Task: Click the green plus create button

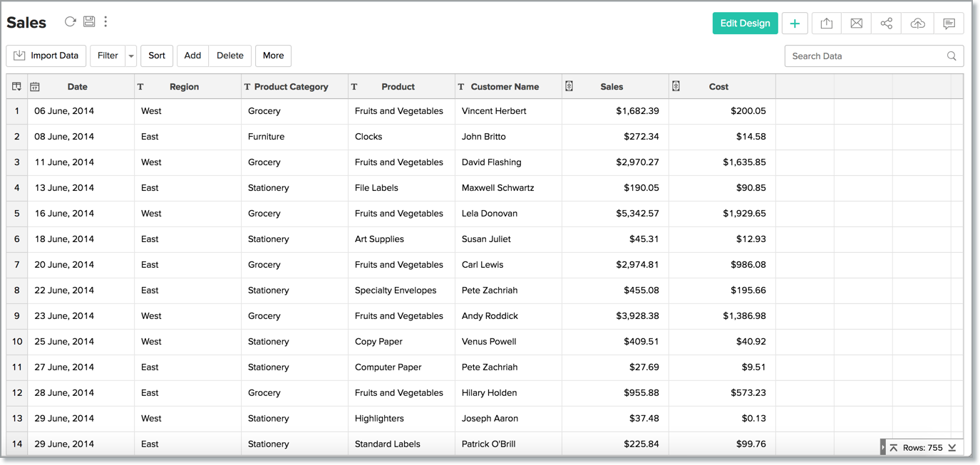Action: coord(795,23)
